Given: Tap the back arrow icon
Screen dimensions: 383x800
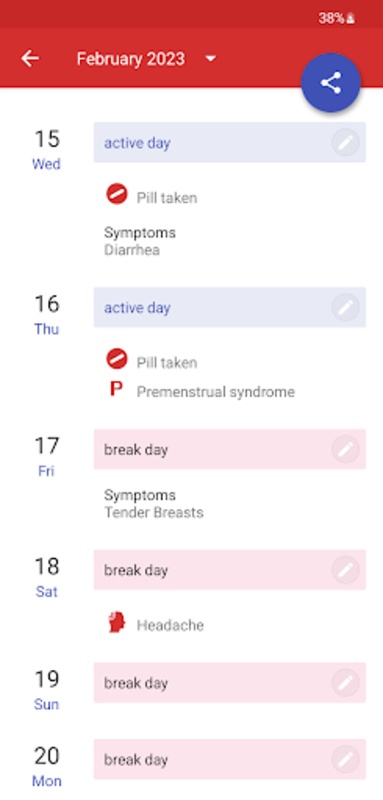Looking at the screenshot, I should [x=30, y=59].
